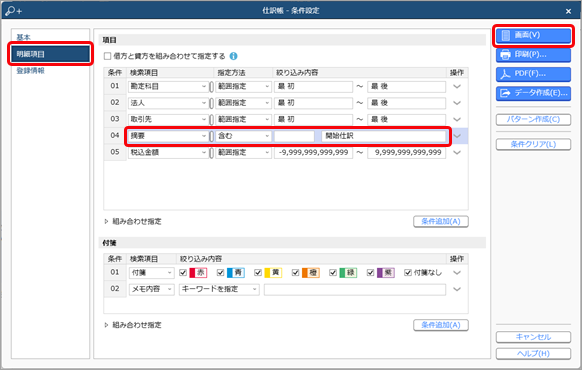Expand 組み合わせ指定 under 付箋 section

(x=133, y=325)
